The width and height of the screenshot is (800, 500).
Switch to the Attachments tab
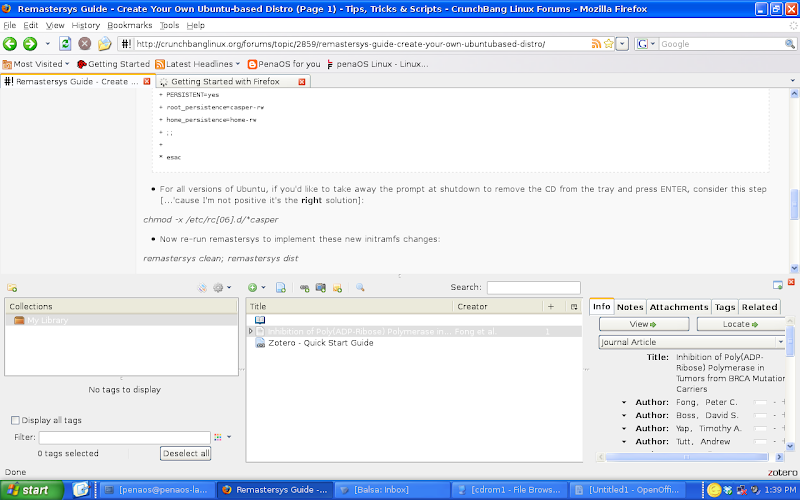coord(679,307)
